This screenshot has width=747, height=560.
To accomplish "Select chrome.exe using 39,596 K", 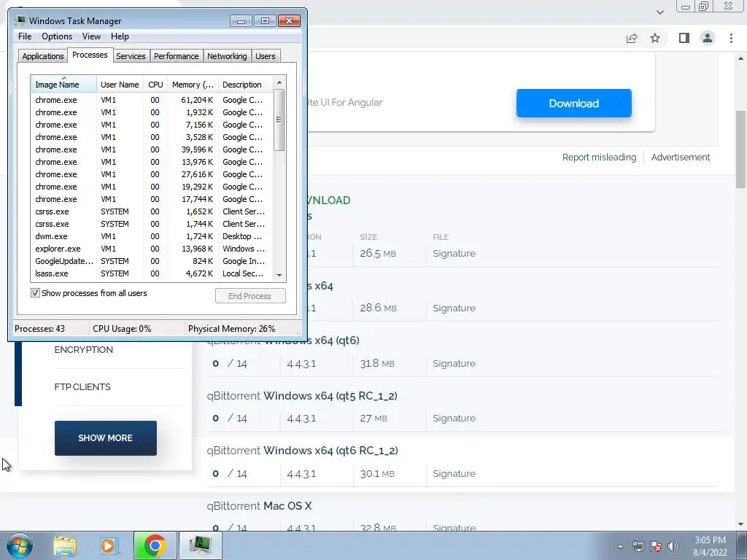I will pos(152,149).
